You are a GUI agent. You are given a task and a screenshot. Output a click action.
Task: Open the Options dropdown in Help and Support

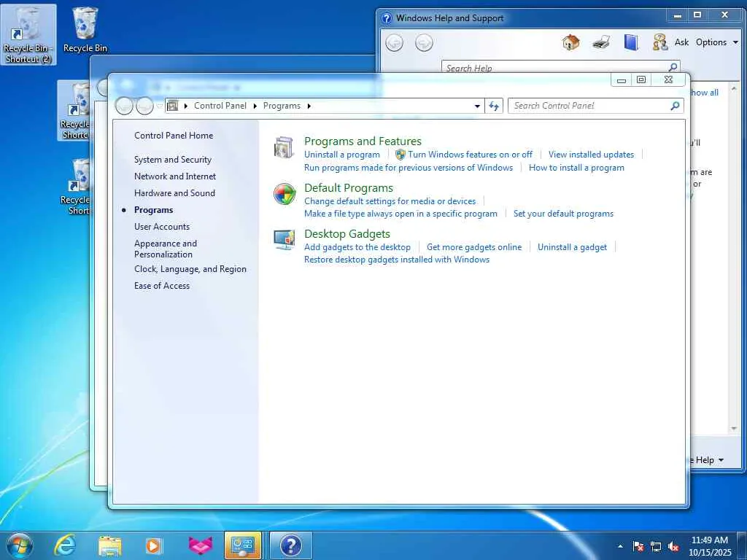[x=717, y=42]
